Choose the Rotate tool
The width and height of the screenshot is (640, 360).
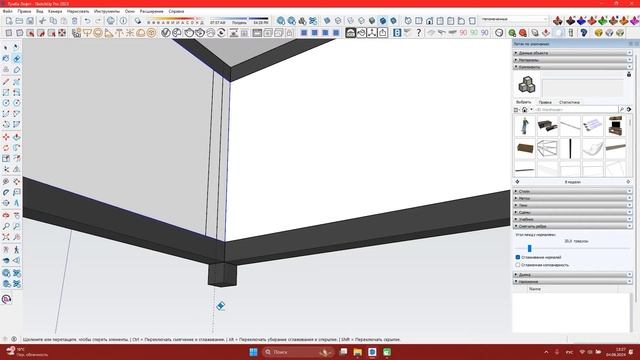click(6, 148)
